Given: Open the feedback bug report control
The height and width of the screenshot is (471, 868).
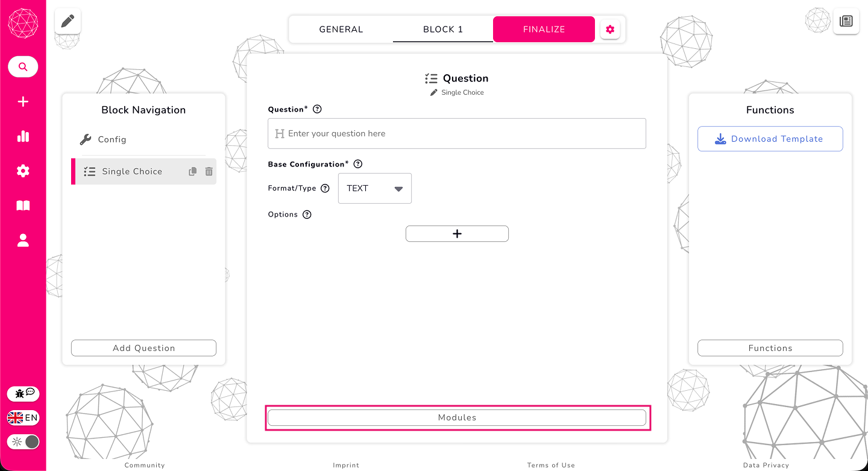Looking at the screenshot, I should tap(23, 393).
